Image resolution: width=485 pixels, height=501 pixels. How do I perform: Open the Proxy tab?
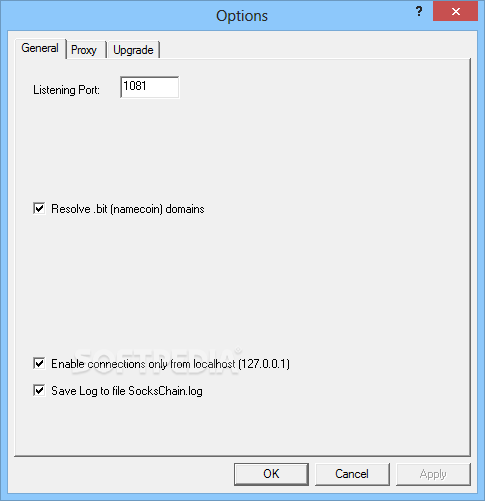tap(84, 50)
